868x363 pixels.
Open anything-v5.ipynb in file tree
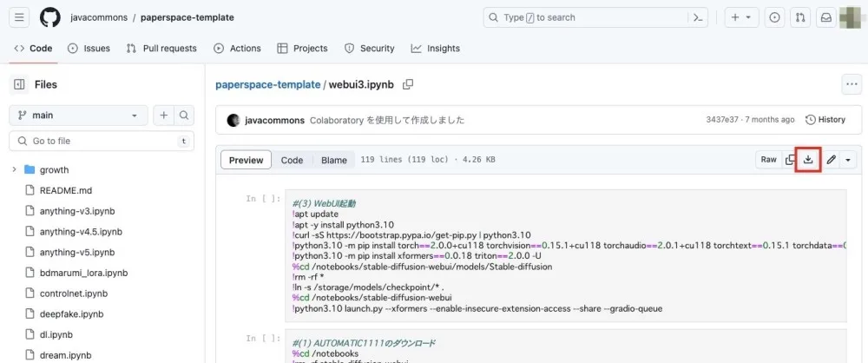[x=77, y=252]
